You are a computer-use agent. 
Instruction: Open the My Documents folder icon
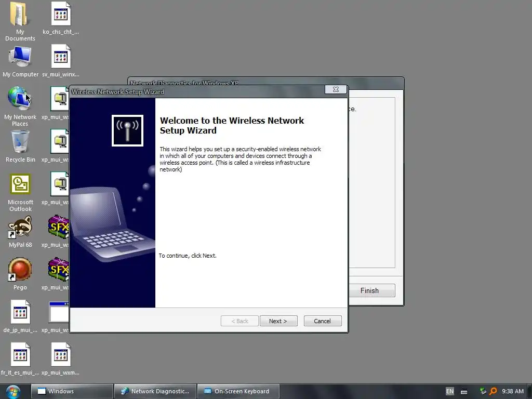(x=19, y=14)
